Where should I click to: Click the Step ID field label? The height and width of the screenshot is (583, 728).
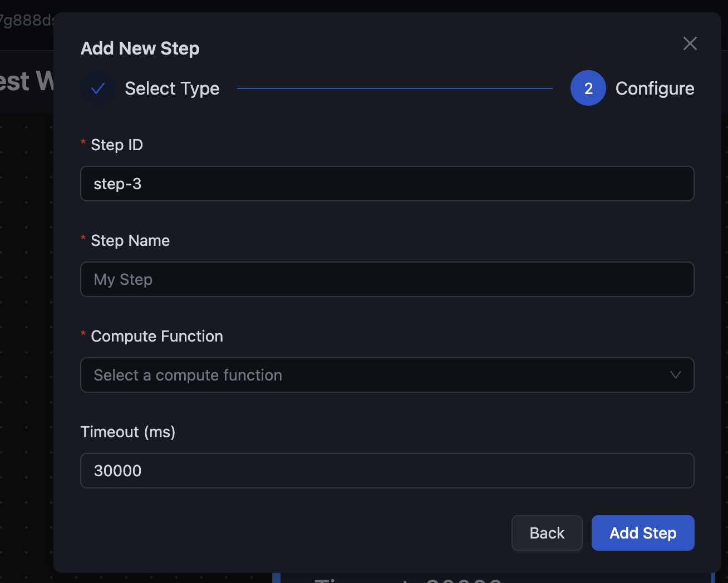click(x=117, y=145)
